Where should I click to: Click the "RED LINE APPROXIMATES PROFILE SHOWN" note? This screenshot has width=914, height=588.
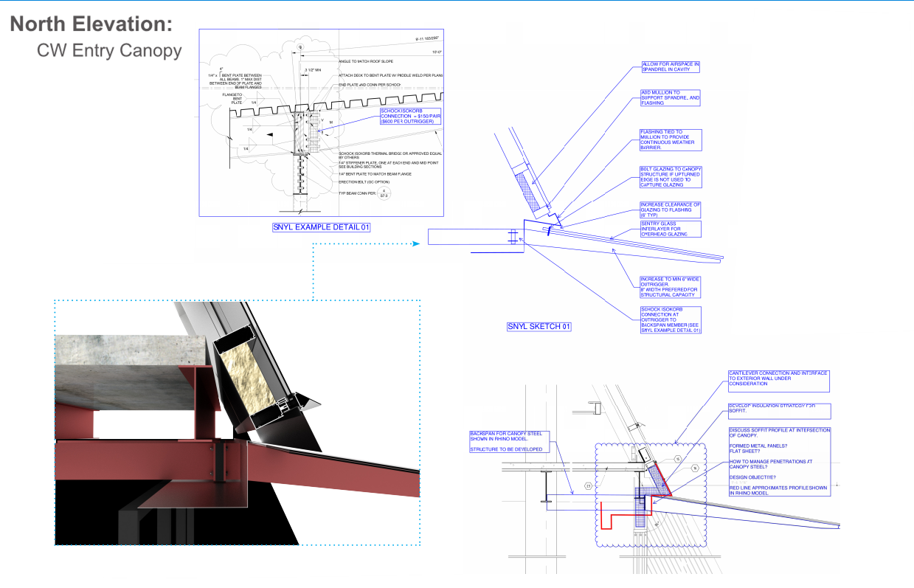[778, 491]
